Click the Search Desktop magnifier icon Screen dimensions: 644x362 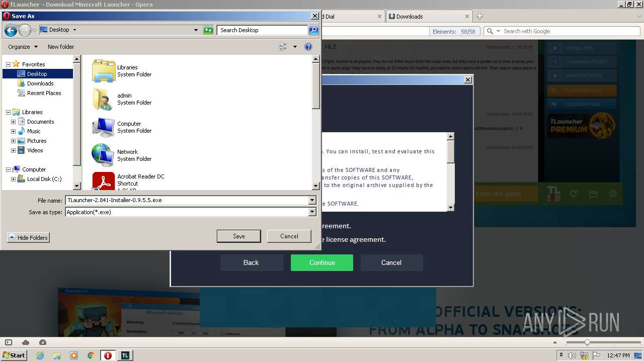pyautogui.click(x=313, y=30)
